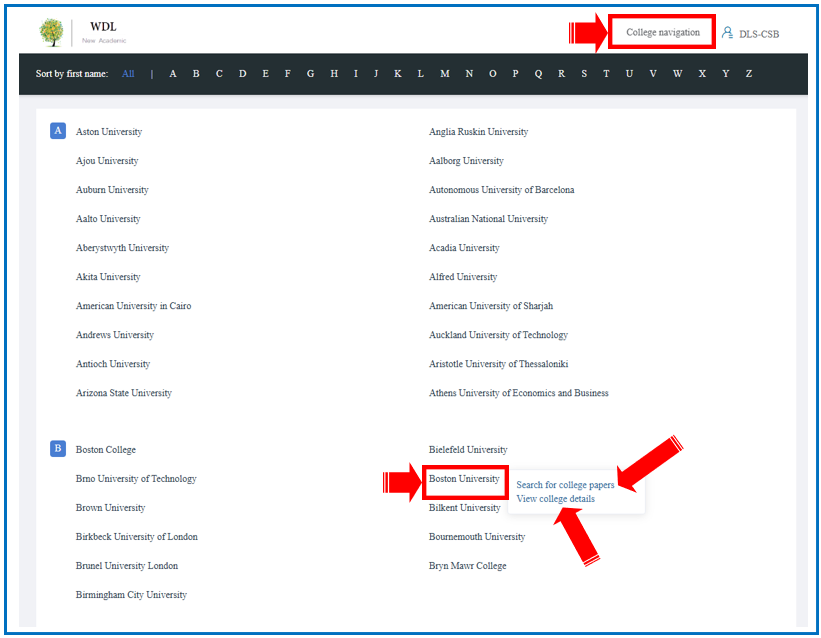Filter colleges by letter V
Screen dimensions: 821x638
pyautogui.click(x=653, y=74)
